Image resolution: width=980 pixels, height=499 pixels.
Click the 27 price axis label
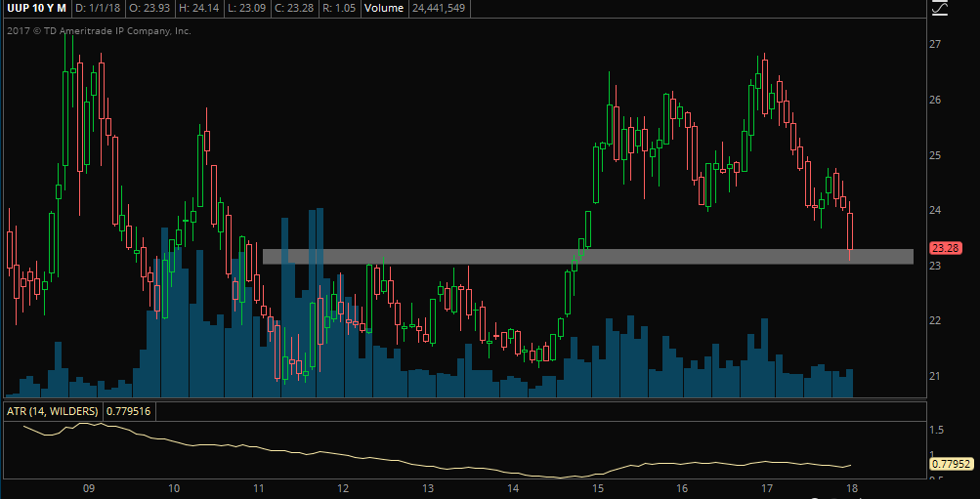point(936,44)
